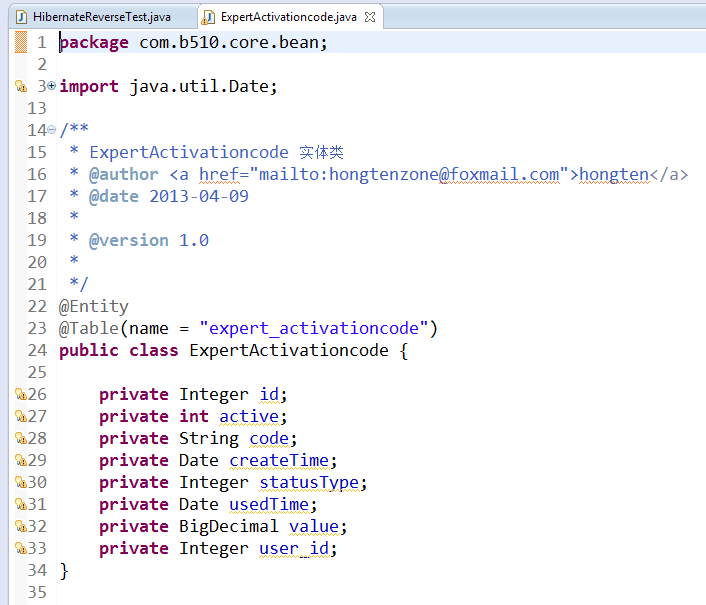
Task: Switch to HibernateReverseTest.java tab
Action: click(102, 17)
